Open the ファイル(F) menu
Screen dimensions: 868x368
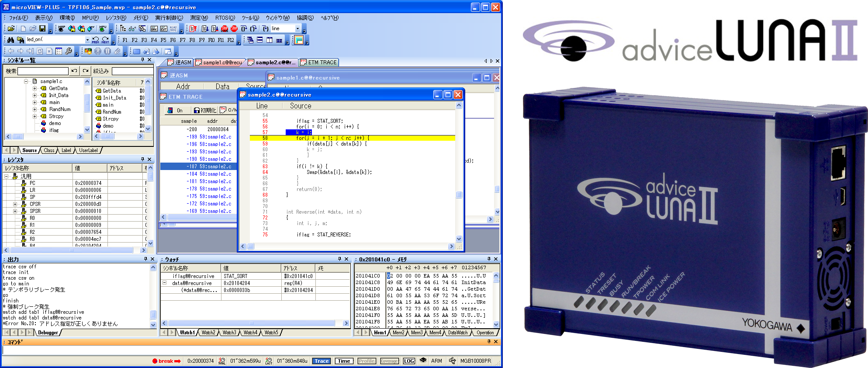point(18,18)
